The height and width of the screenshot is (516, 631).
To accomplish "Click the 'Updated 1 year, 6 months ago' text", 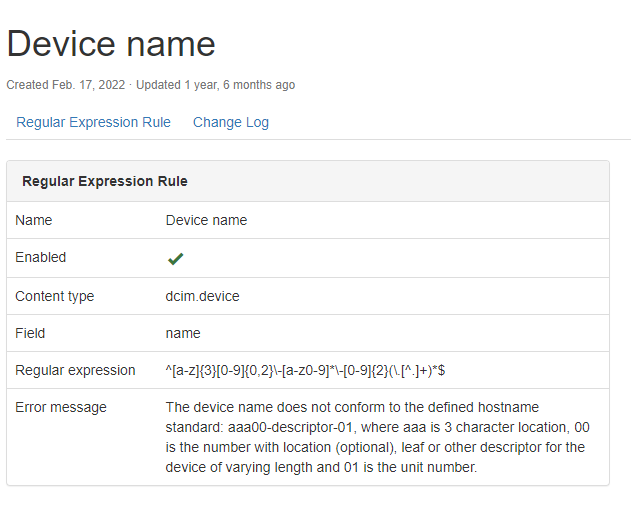I will 215,85.
